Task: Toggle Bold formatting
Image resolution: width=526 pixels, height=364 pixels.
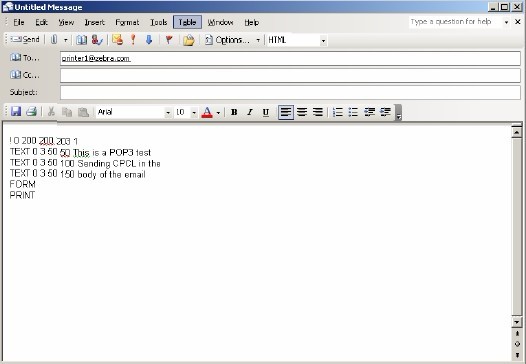Action: 234,112
